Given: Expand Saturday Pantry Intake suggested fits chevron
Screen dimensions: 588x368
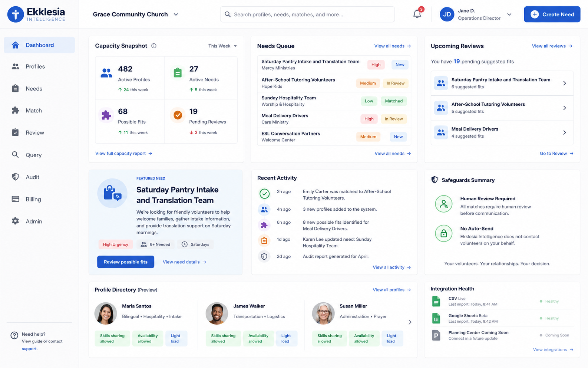Looking at the screenshot, I should click(x=565, y=83).
